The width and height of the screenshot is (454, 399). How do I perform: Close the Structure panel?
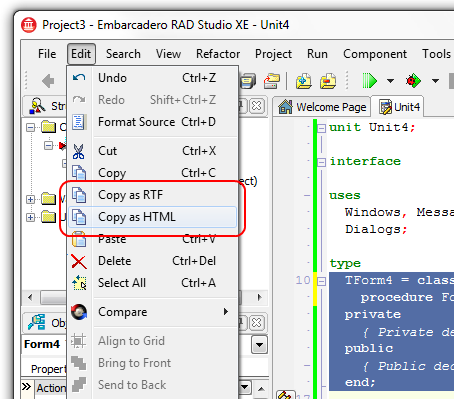coord(256,106)
